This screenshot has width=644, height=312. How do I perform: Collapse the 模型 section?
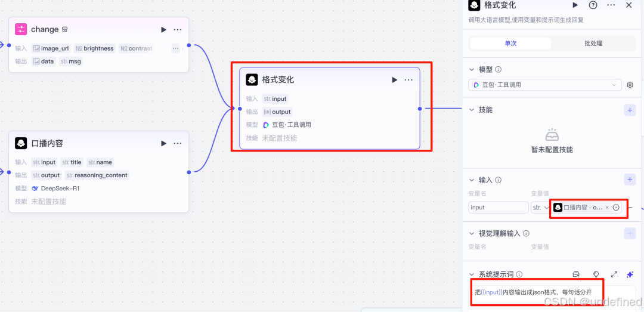[x=471, y=69]
